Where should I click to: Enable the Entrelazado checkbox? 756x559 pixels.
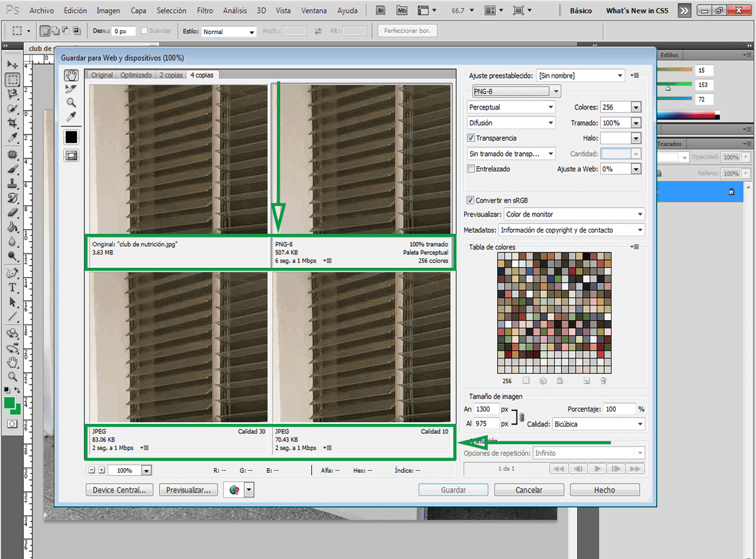coord(471,169)
